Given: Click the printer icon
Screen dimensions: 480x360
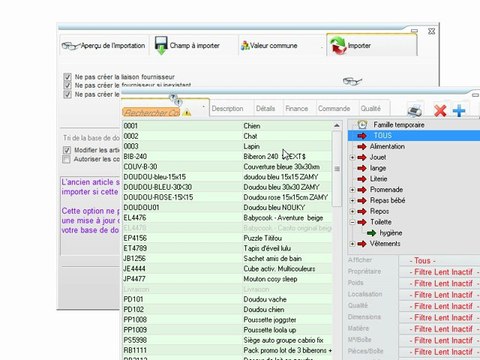Looking at the screenshot, I should coord(415,110).
